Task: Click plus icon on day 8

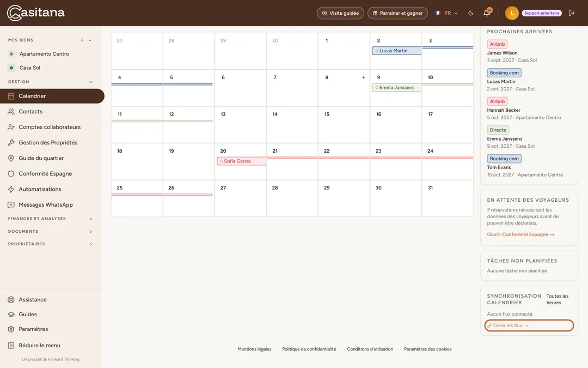Action: point(363,77)
